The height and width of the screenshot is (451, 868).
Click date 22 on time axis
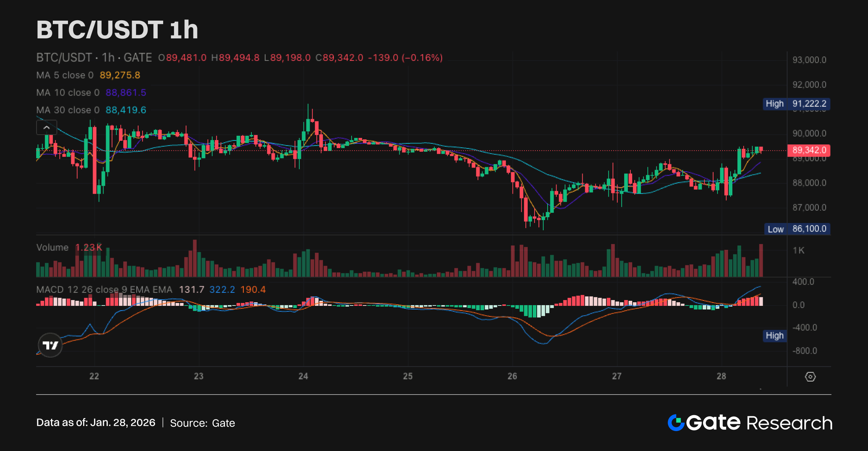point(94,376)
